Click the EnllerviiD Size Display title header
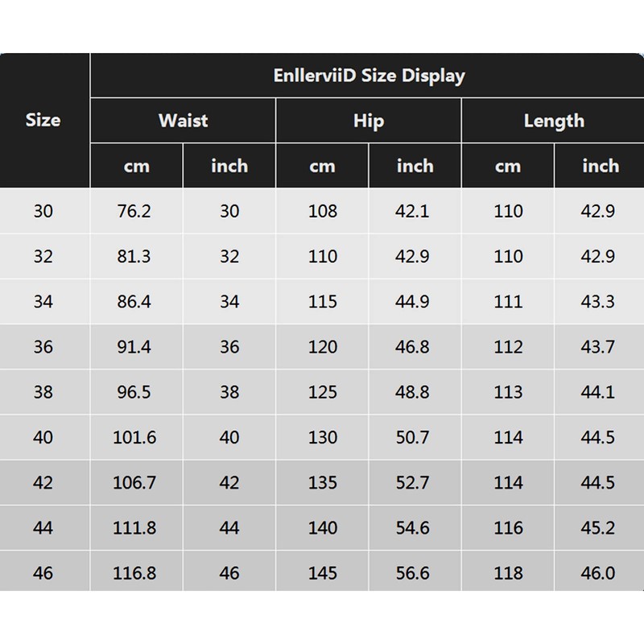 click(368, 76)
